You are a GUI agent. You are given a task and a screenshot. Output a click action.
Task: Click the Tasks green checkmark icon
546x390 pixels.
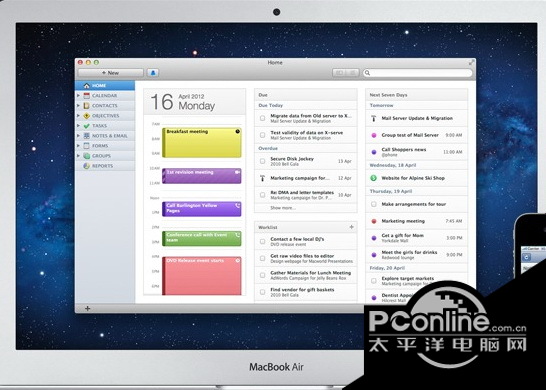(87, 126)
